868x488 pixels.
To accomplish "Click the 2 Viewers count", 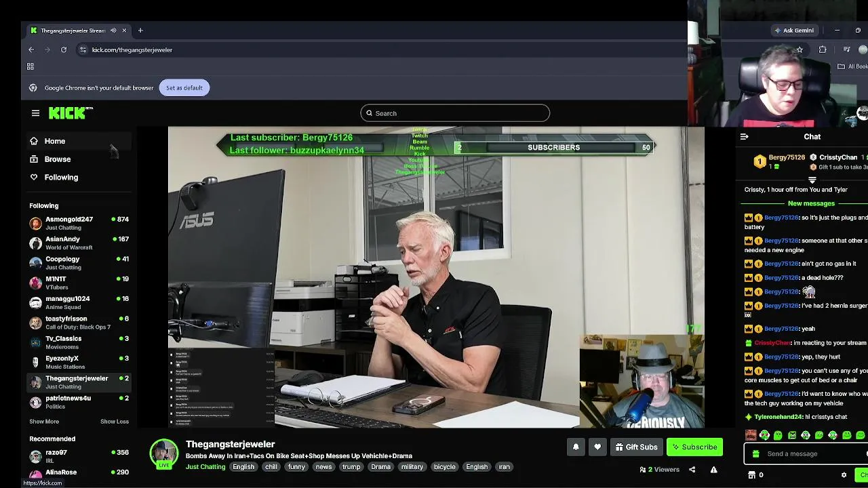I will coord(660,470).
